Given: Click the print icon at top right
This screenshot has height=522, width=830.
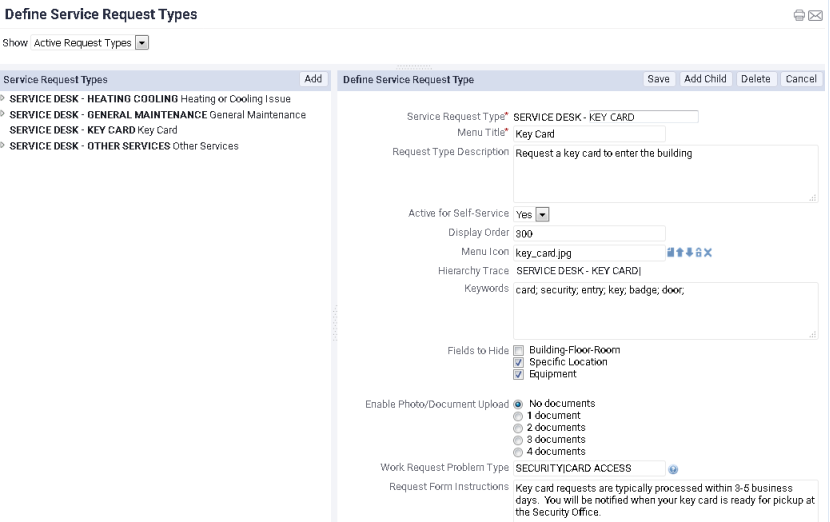Looking at the screenshot, I should [799, 15].
